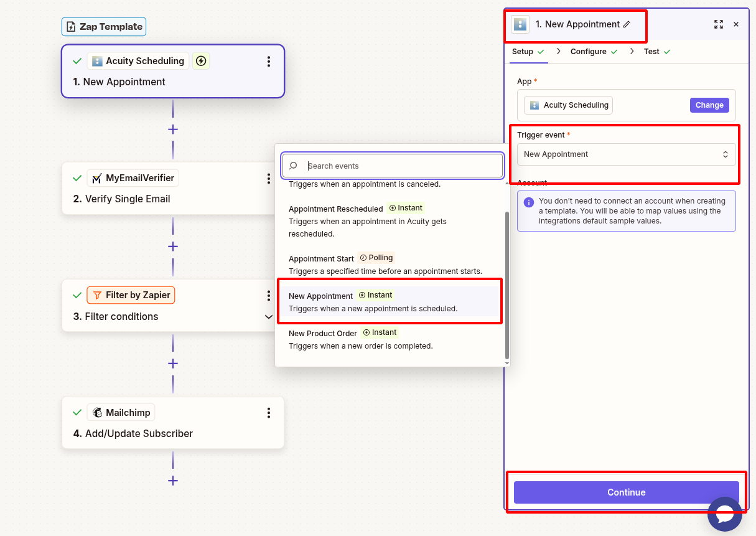The width and height of the screenshot is (756, 536).
Task: Click the magnifier icon in Search events
Action: click(292, 166)
